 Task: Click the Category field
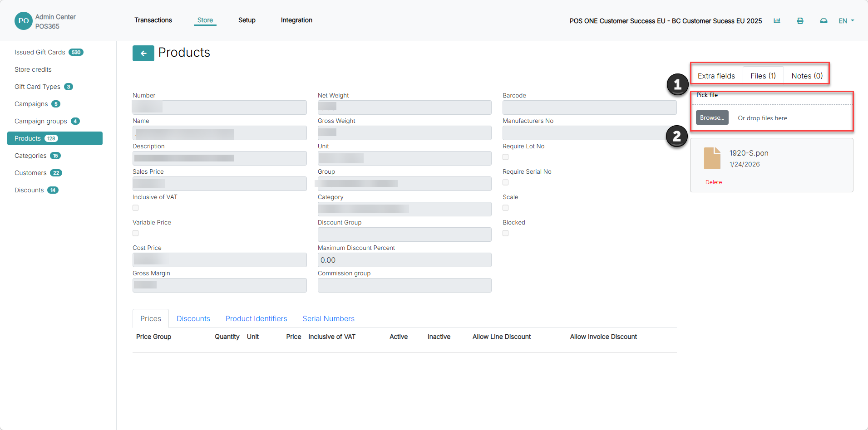pyautogui.click(x=404, y=209)
